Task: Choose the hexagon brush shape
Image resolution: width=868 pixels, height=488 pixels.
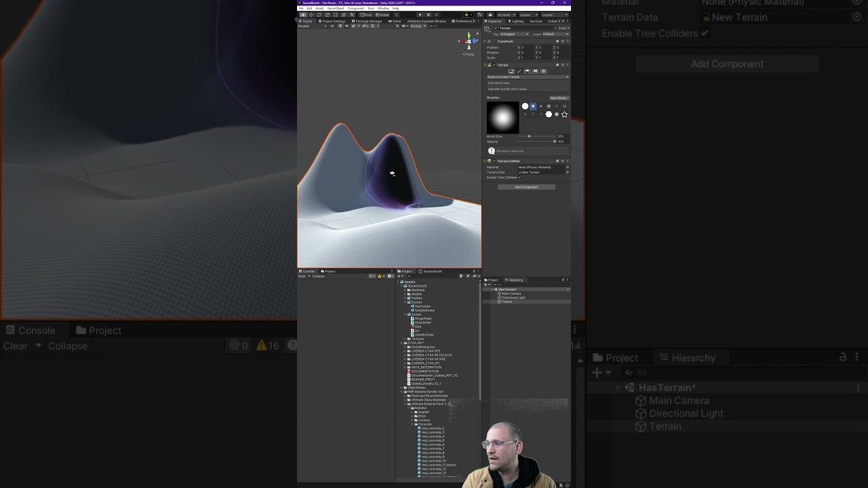Action: pos(549,115)
